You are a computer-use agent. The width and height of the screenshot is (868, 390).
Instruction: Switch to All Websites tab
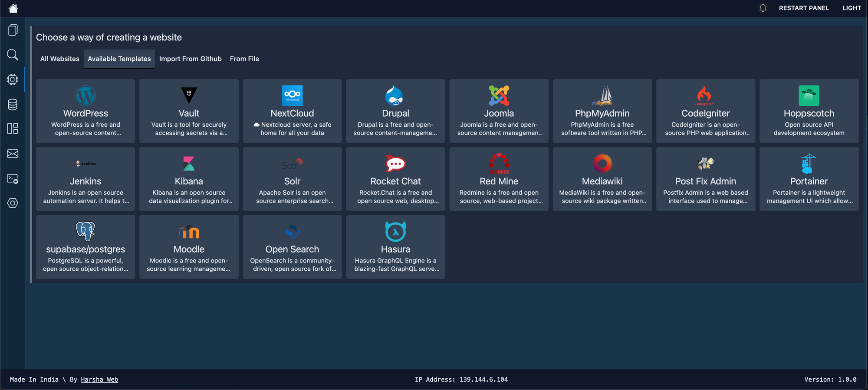(x=60, y=59)
